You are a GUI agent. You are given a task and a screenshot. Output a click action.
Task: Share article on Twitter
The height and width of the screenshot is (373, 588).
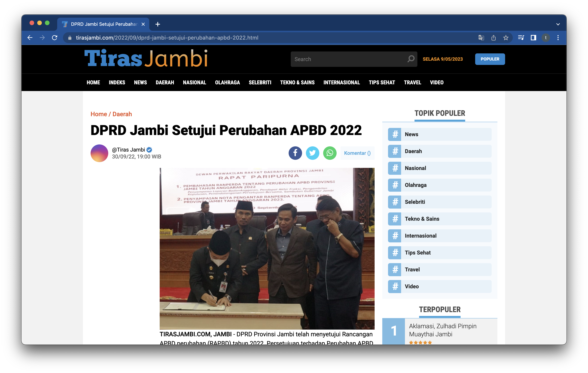pos(313,153)
